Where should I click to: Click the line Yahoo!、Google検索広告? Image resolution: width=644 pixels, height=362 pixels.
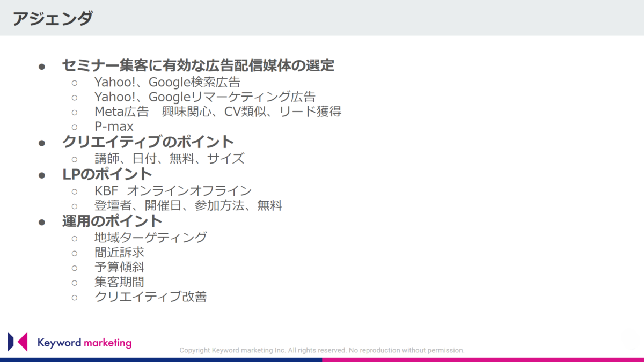point(167,82)
